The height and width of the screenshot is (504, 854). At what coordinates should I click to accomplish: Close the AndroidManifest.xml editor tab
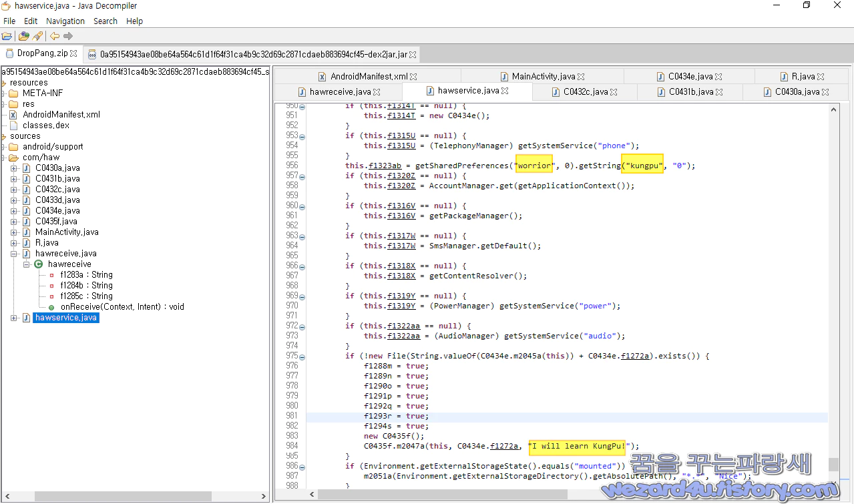(413, 77)
